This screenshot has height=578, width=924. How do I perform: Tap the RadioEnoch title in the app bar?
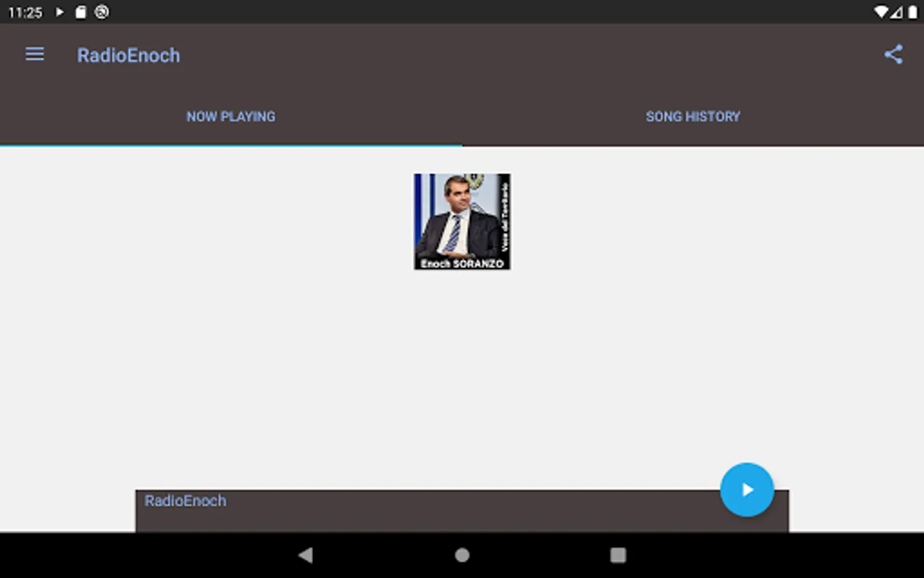tap(128, 55)
